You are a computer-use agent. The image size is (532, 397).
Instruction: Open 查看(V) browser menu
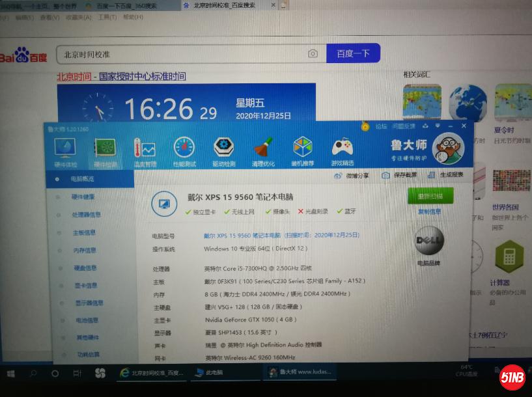50,18
